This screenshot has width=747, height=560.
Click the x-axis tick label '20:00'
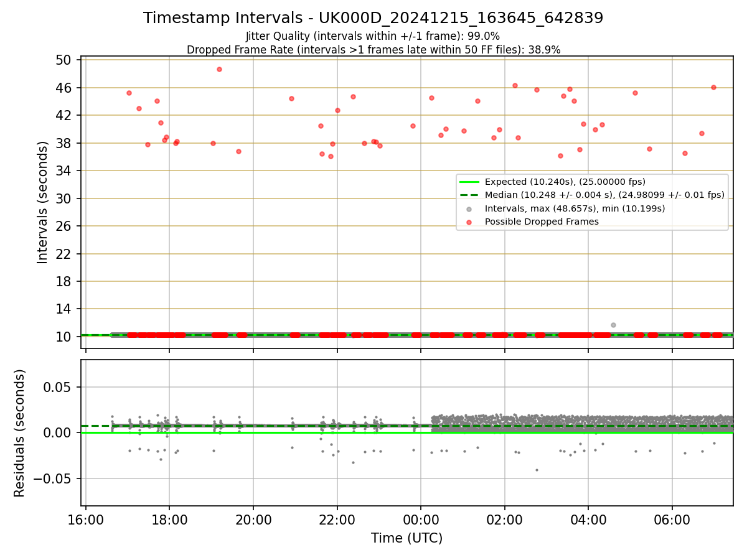point(253,519)
